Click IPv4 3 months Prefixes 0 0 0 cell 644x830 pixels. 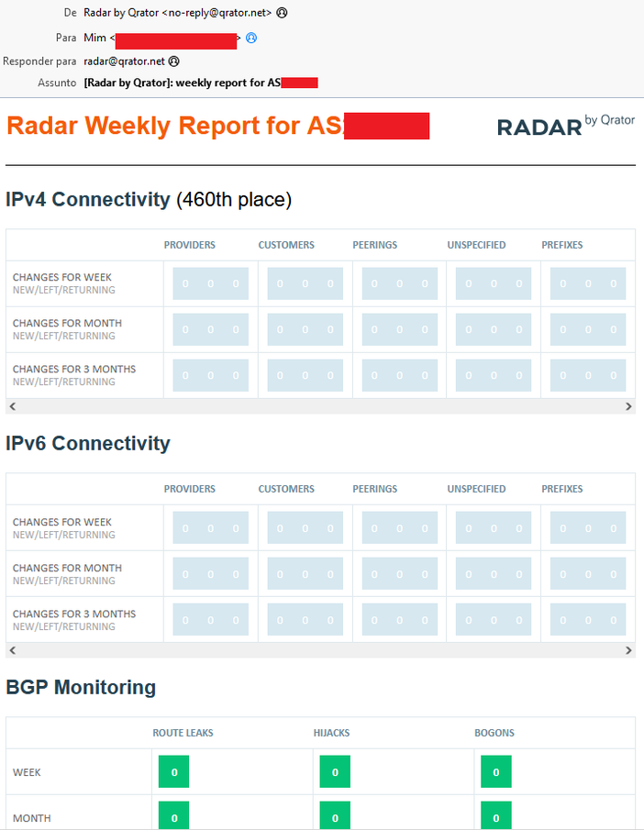(588, 375)
